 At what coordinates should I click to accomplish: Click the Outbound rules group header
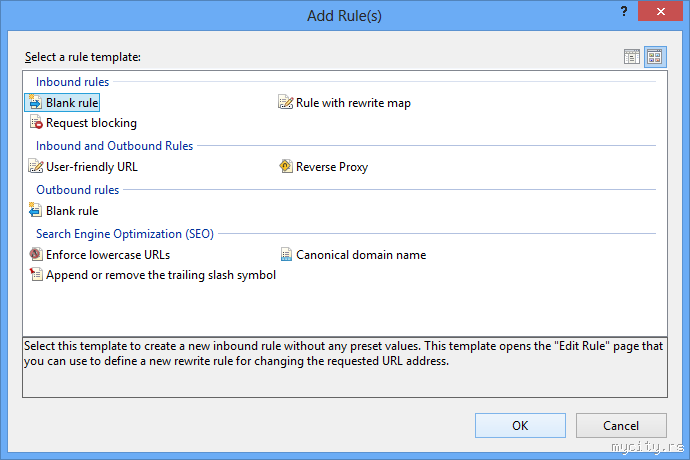pyautogui.click(x=78, y=190)
